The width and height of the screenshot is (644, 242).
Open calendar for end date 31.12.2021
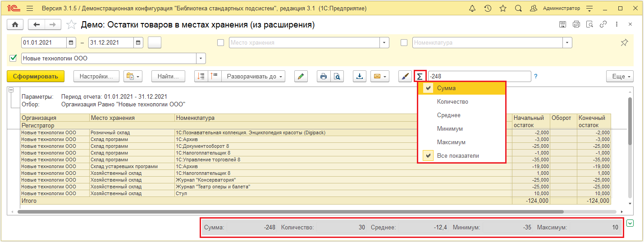tap(139, 43)
